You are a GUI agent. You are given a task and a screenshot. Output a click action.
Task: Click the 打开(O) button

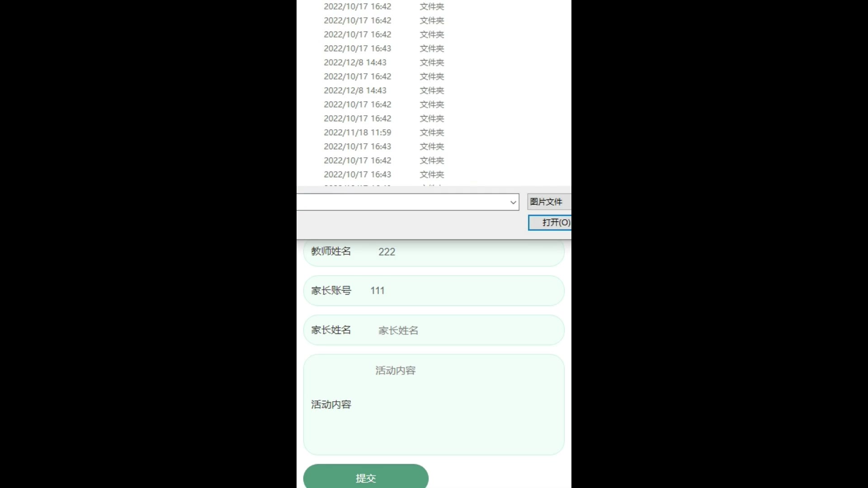pyautogui.click(x=550, y=222)
